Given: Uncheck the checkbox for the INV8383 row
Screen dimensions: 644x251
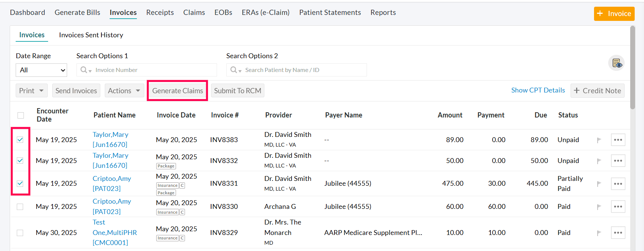Looking at the screenshot, I should 21,139.
